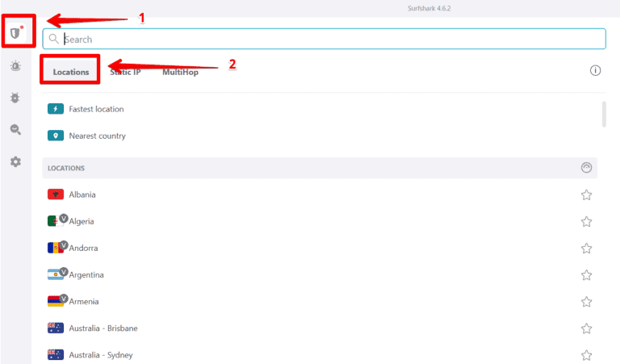Click the Fastest location lightning icon
The width and height of the screenshot is (620, 364).
pos(56,109)
